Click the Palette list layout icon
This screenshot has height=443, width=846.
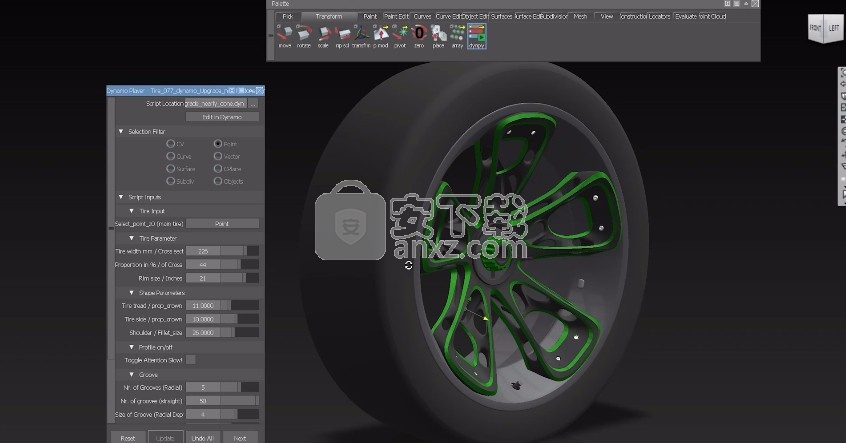pyautogui.click(x=736, y=3)
